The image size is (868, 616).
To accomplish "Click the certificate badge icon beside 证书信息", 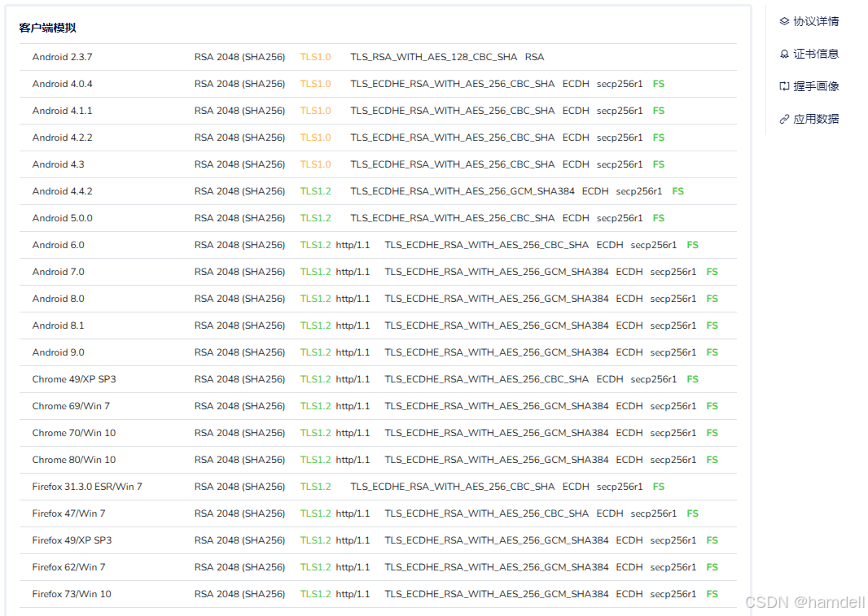I will click(784, 55).
